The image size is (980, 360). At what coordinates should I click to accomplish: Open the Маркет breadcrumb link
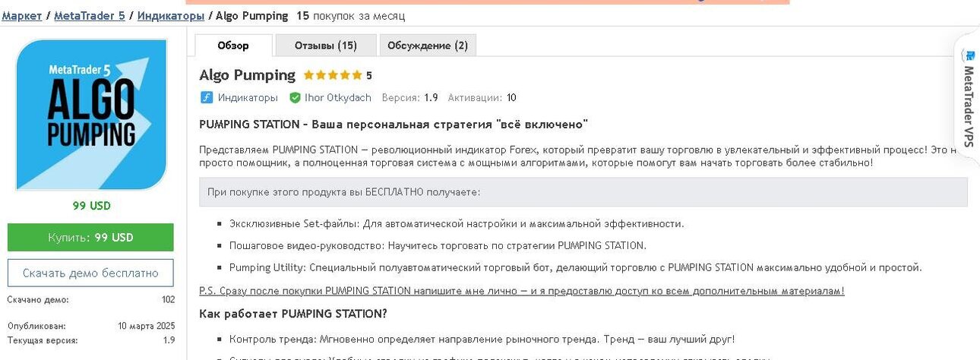21,15
